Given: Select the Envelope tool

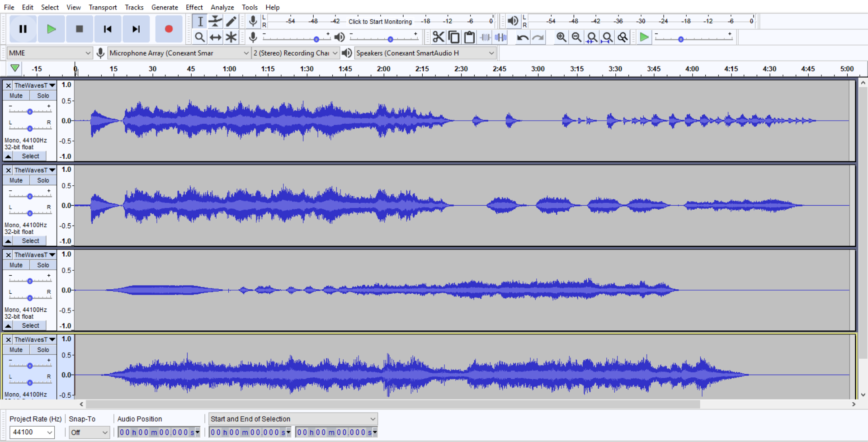Looking at the screenshot, I should pyautogui.click(x=216, y=21).
